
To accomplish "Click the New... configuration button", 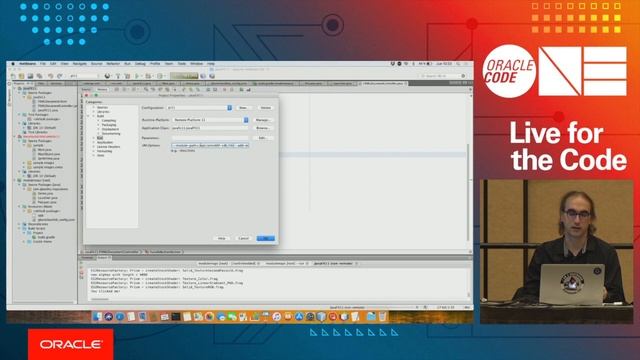I will (x=243, y=108).
